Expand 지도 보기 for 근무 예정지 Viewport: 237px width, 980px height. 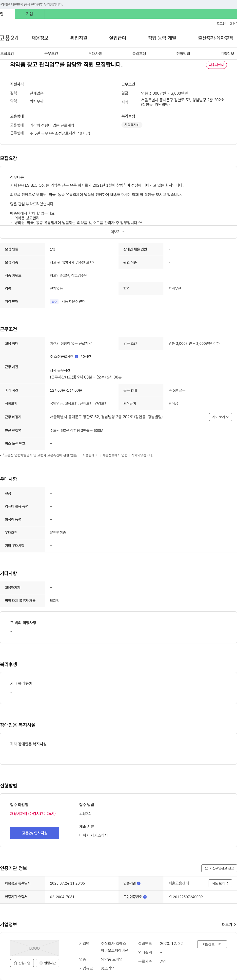[220, 417]
